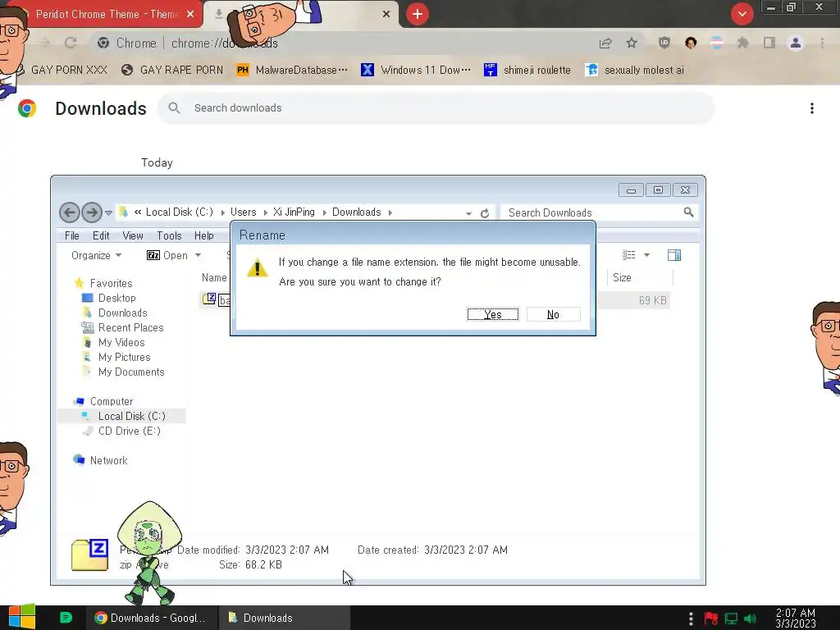Viewport: 840px width, 630px height.
Task: Open My Pictures in navigation pane
Action: click(125, 358)
